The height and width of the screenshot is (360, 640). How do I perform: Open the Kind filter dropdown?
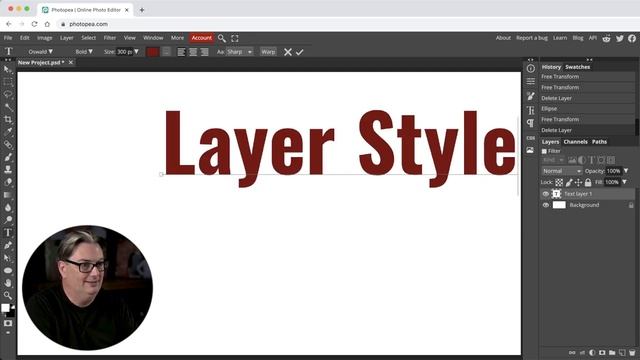pos(553,160)
